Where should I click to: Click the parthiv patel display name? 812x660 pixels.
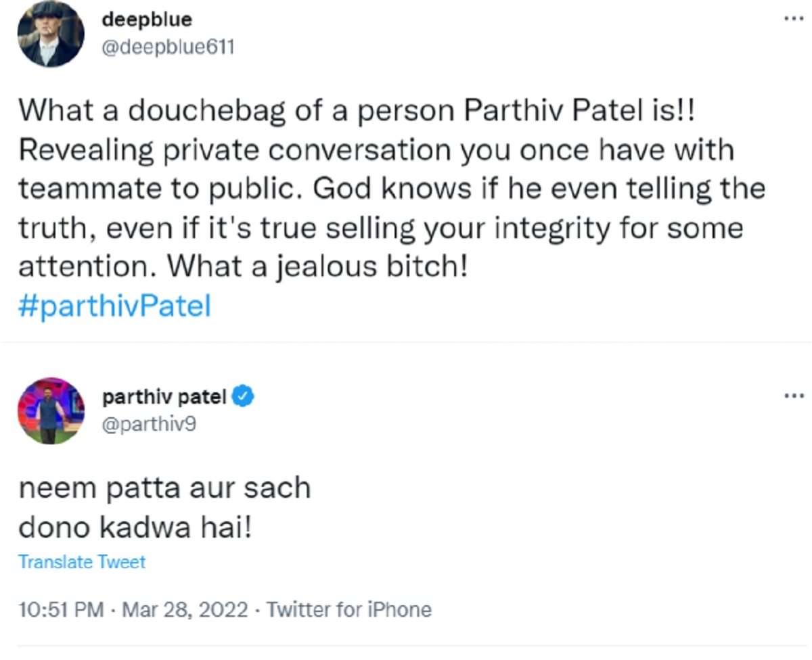[x=164, y=397]
